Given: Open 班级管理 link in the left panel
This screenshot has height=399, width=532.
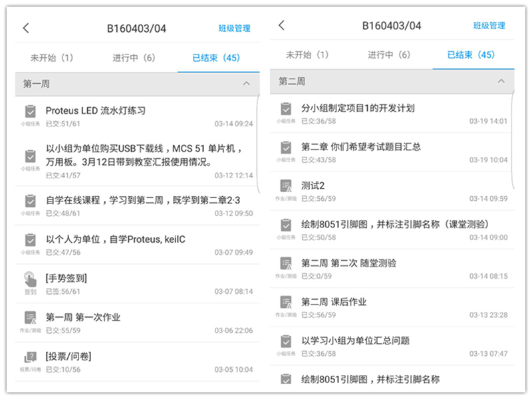Looking at the screenshot, I should (x=235, y=29).
